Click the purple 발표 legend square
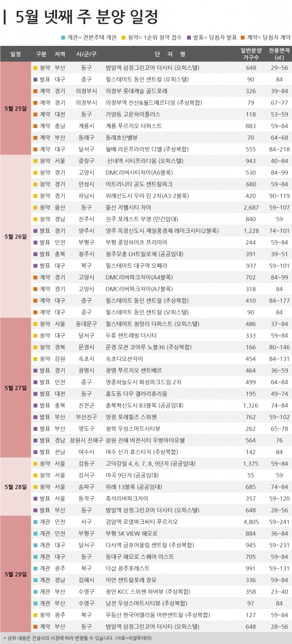 click(x=189, y=38)
